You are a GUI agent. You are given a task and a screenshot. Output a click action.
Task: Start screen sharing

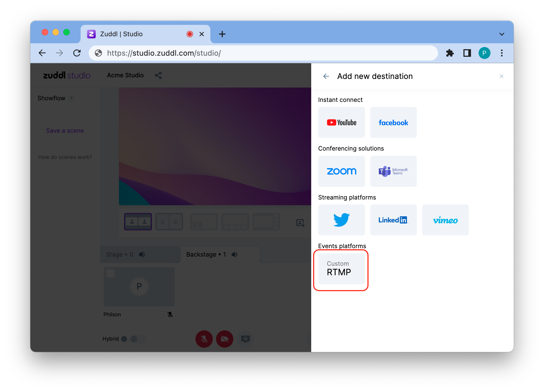[245, 339]
